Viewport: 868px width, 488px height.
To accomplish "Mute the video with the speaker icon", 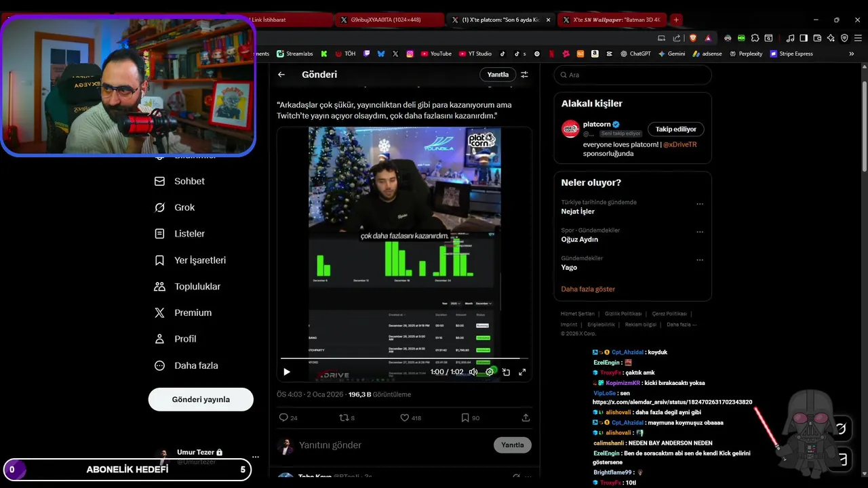I will coord(473,372).
